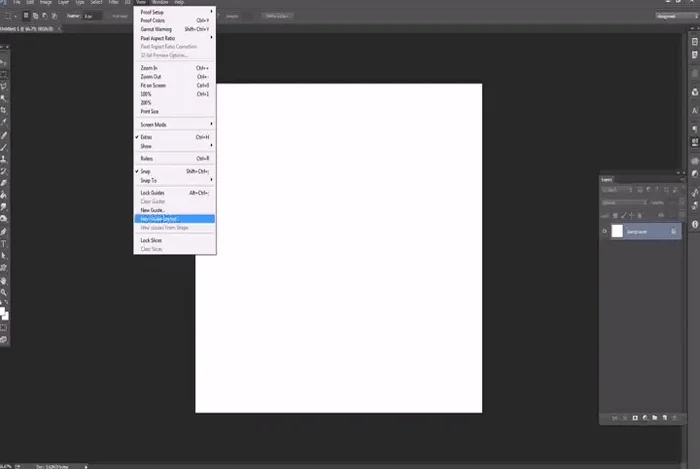Open the blend mode dropdown in Layers
The height and width of the screenshot is (469, 700).
point(624,203)
